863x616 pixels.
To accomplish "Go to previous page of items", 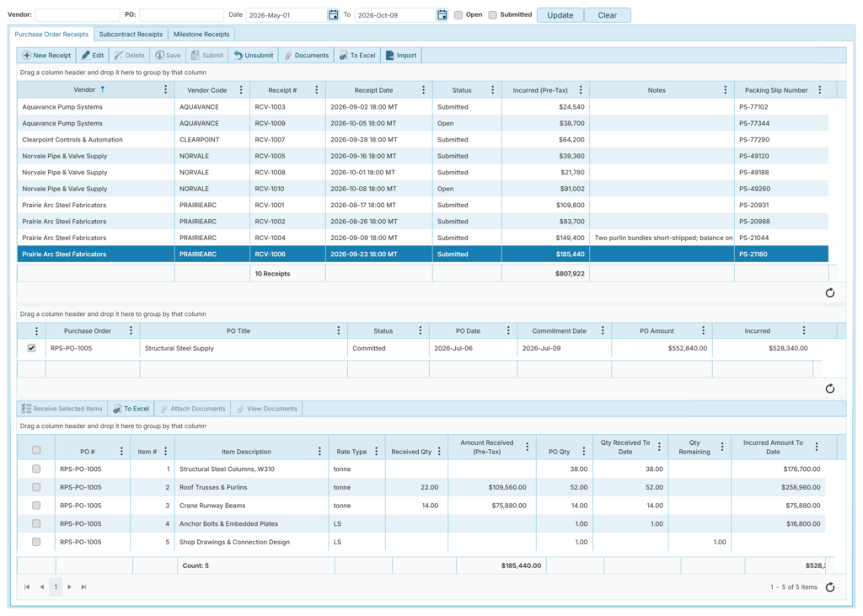I will (x=41, y=587).
